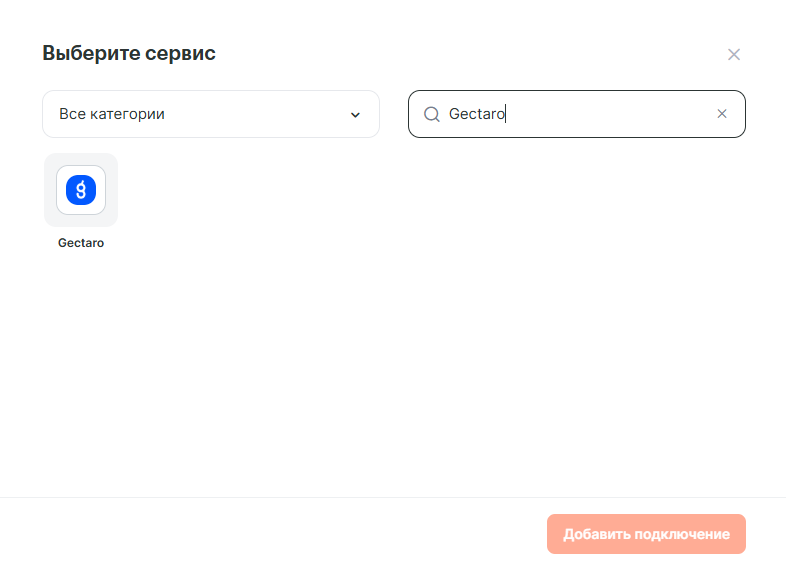Click the "Gectaro" label under the tile
This screenshot has height=561, width=786.
[81, 243]
